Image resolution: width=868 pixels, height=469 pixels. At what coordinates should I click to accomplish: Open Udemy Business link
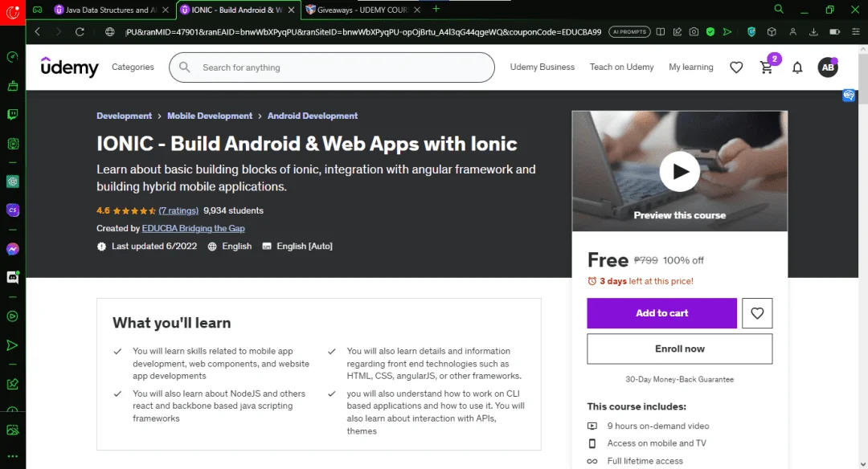pyautogui.click(x=542, y=67)
